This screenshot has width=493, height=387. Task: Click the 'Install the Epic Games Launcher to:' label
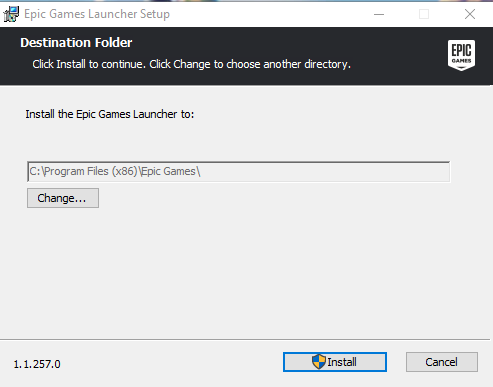point(110,114)
